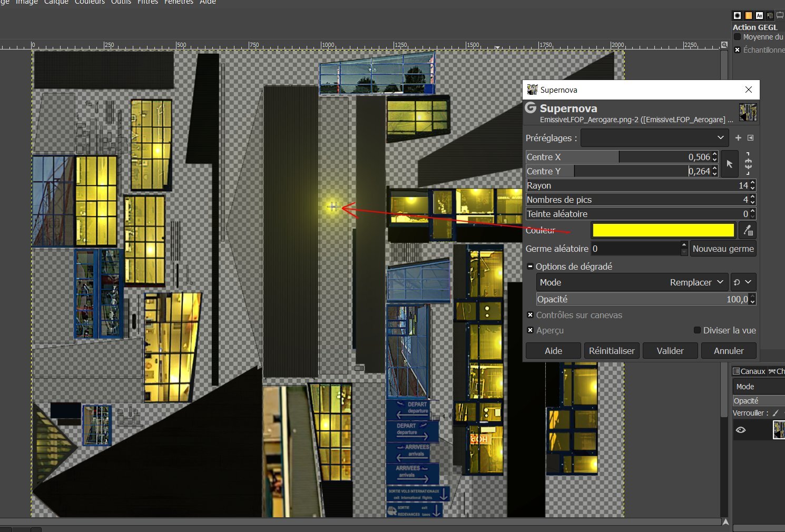Screen dimensions: 785x532
Task: Hide the layer using the eye icon
Action: click(741, 430)
